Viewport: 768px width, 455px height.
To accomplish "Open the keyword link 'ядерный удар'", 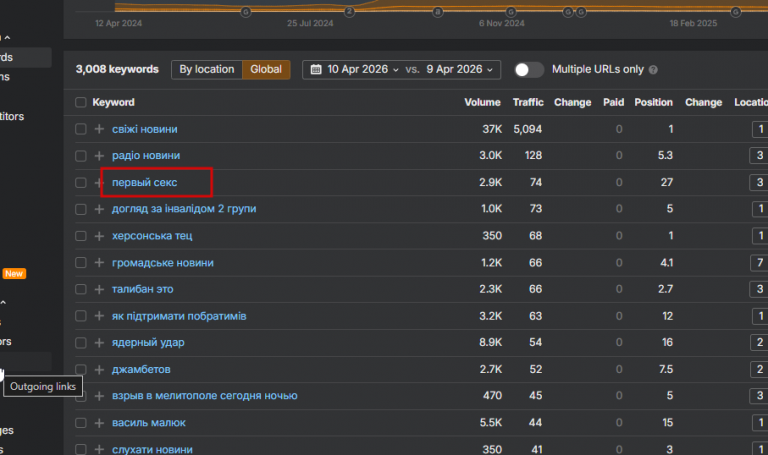I will [148, 343].
